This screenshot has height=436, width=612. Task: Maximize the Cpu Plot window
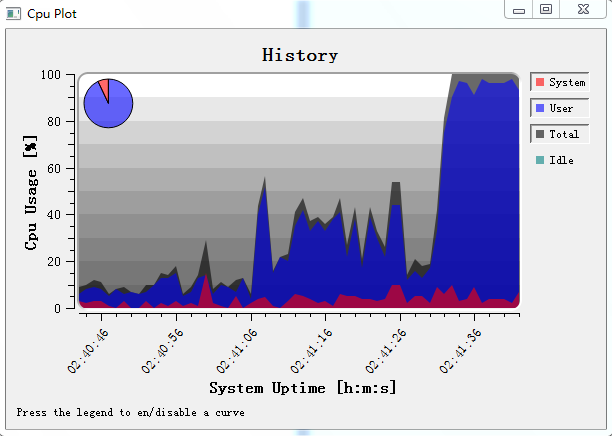546,10
